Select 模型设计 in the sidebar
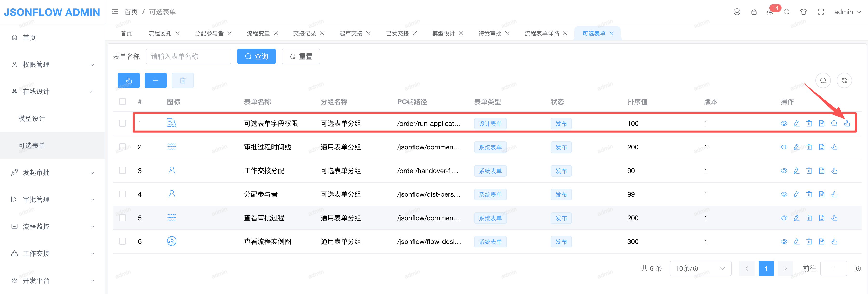 tap(32, 119)
